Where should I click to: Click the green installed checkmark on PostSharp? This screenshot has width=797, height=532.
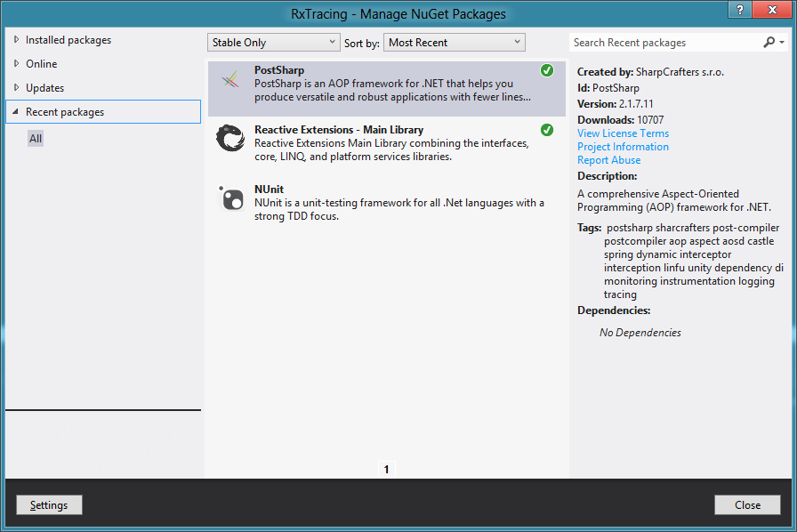pyautogui.click(x=546, y=69)
